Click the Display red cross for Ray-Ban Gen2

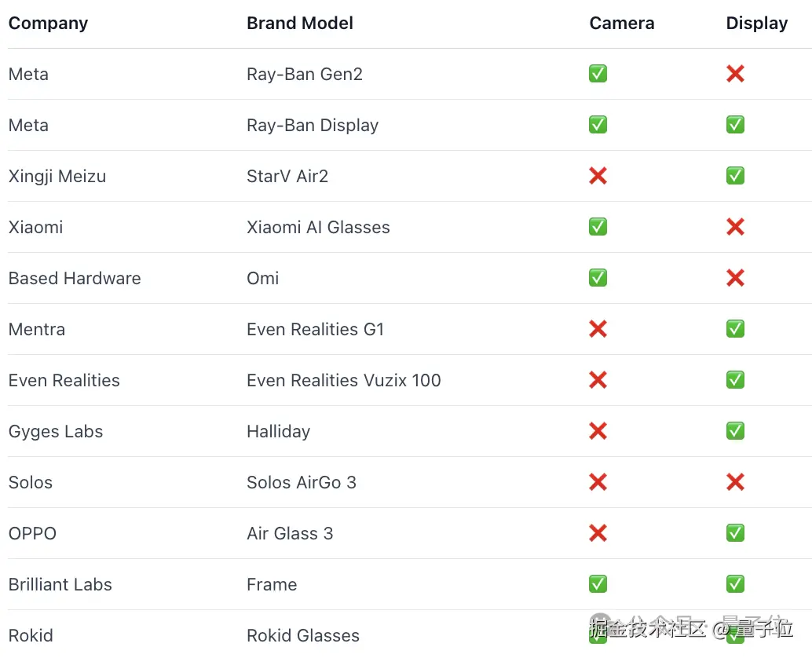[735, 74]
